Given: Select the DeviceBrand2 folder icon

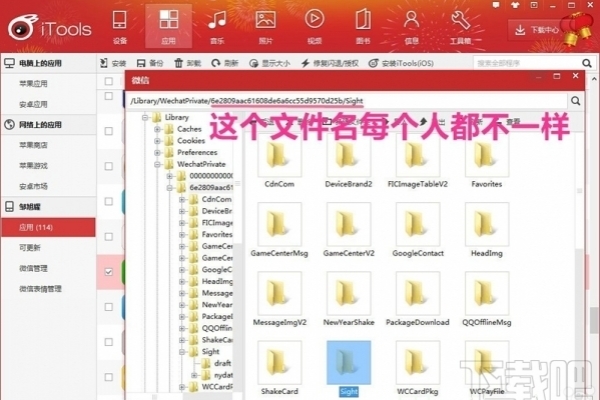Looking at the screenshot, I should (349, 157).
